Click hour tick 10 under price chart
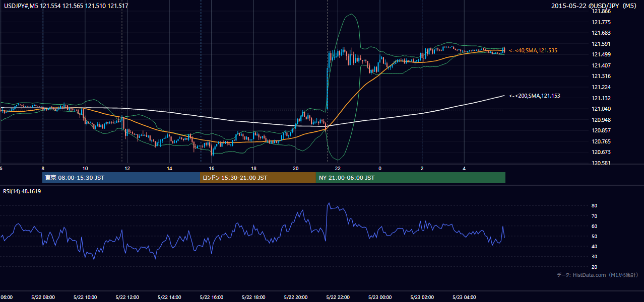Viewport: 644px width, 302px height. [x=85, y=169]
